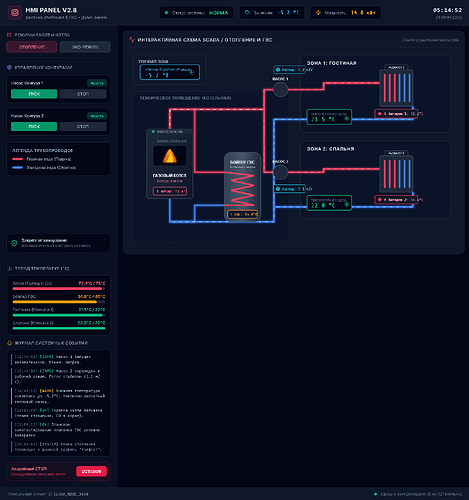Click Zone 2 air temperature 22.0 °C display
The width and height of the screenshot is (469, 500).
[329, 203]
